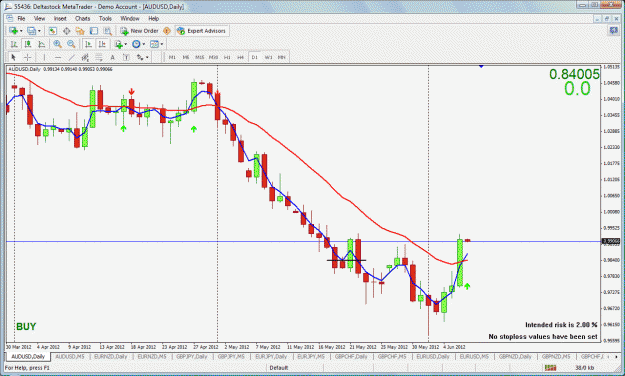Click the New Order button
This screenshot has height=376, width=625.
(140, 31)
